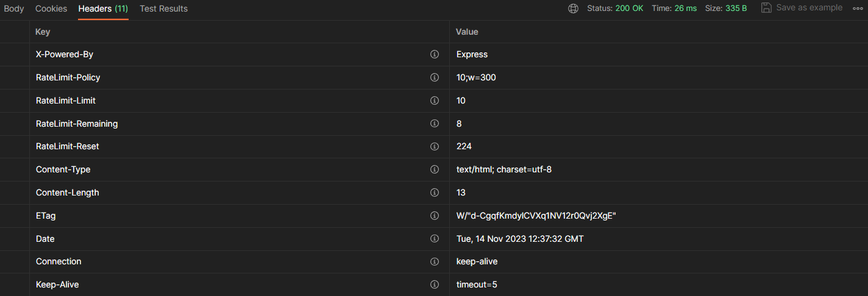Click the info icon beside RateLimit-Policy
Image resolution: width=868 pixels, height=296 pixels.
click(435, 77)
